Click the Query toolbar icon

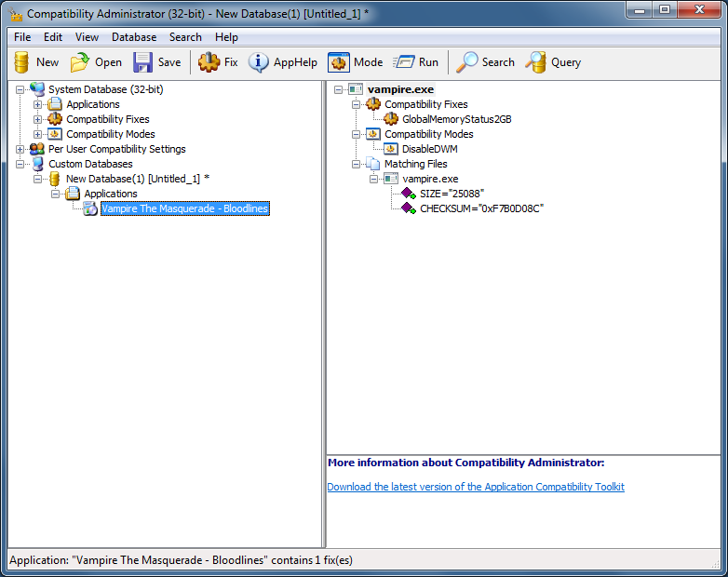click(536, 62)
